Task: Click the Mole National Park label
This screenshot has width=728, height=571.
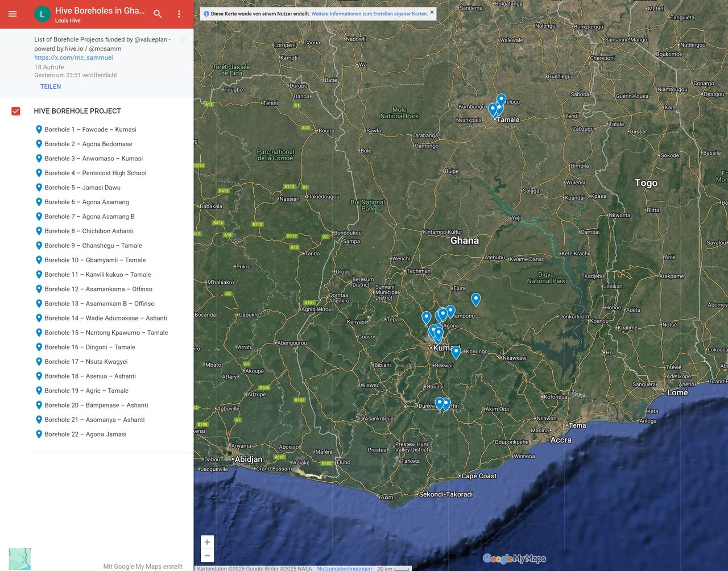Action: [x=399, y=113]
